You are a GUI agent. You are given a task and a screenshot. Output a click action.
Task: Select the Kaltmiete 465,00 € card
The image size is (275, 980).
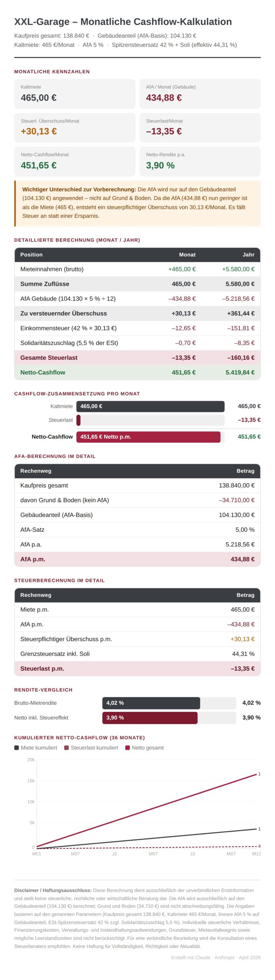75,94
